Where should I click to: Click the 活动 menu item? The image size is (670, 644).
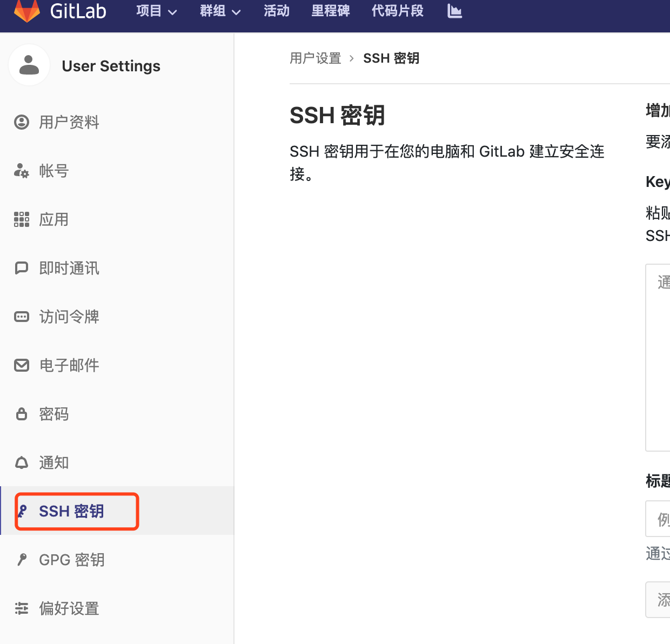[x=276, y=11]
